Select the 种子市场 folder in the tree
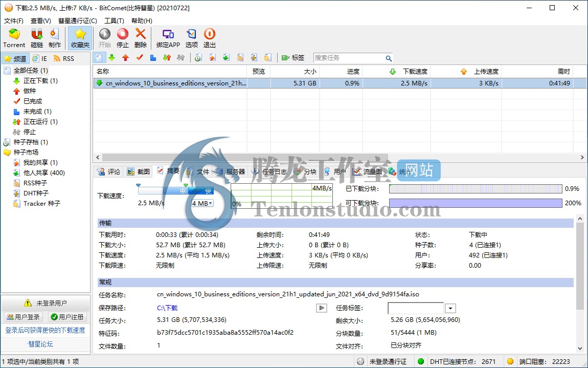588x368 pixels. (x=26, y=152)
